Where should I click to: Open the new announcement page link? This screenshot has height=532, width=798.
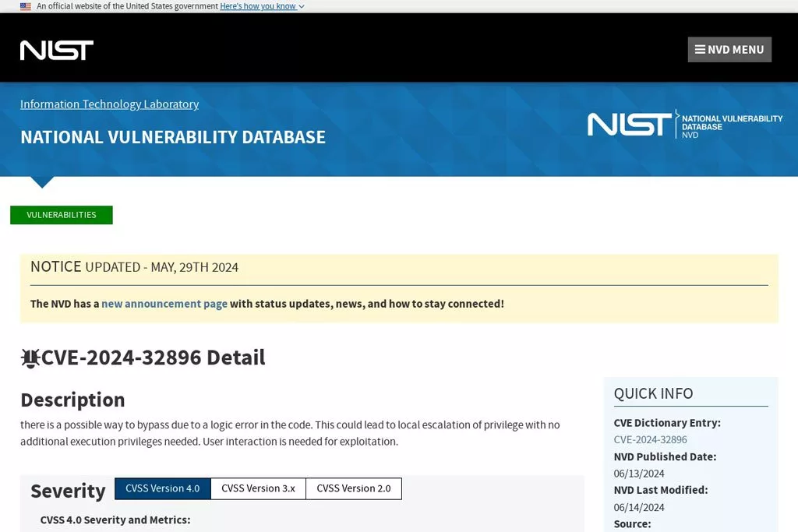tap(164, 304)
